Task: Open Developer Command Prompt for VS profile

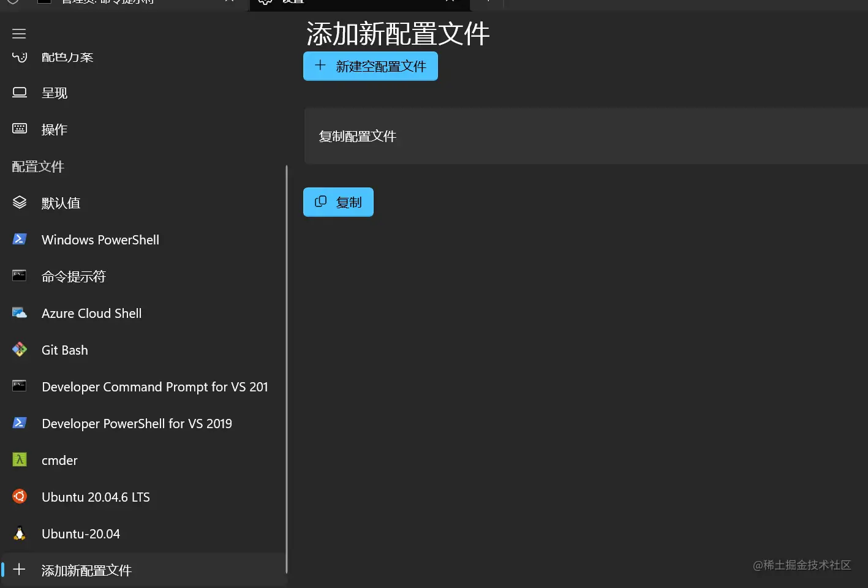Action: tap(143, 386)
